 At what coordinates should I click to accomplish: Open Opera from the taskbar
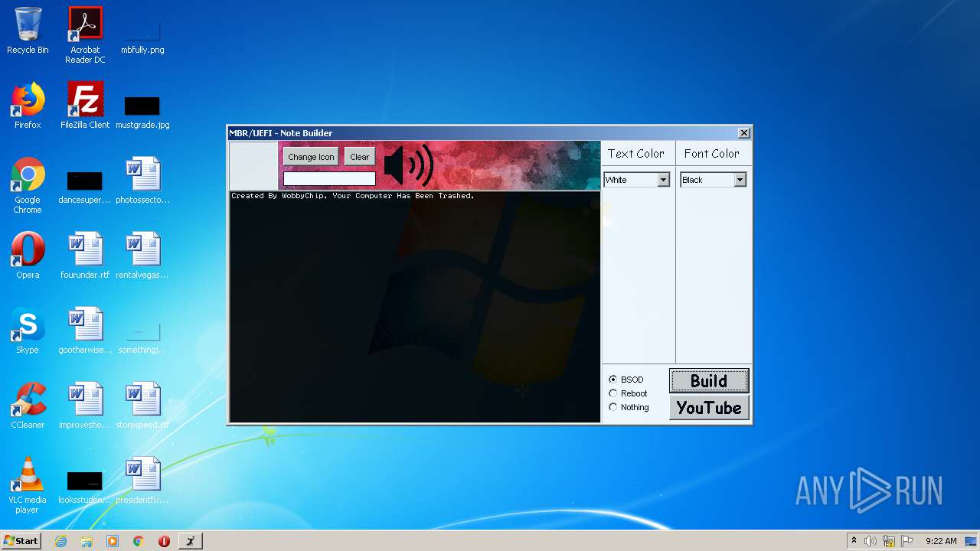coord(164,541)
